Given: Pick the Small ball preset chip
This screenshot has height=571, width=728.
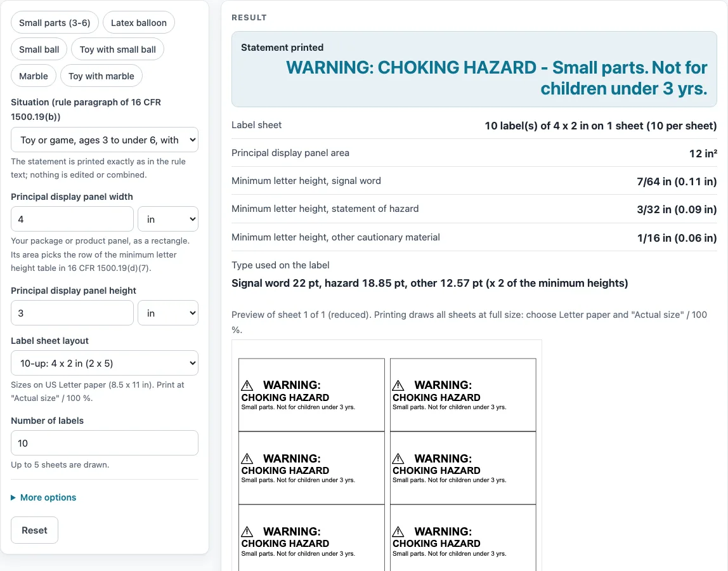Looking at the screenshot, I should (x=39, y=49).
